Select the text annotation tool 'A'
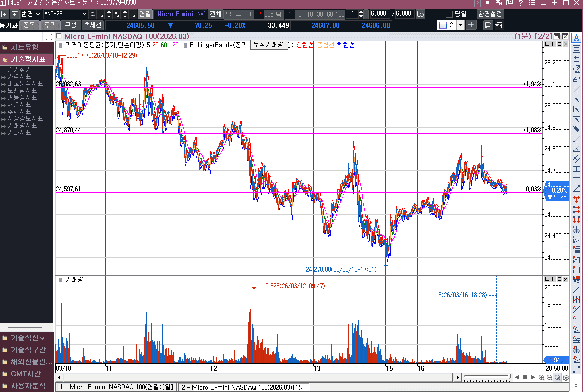 point(576,39)
